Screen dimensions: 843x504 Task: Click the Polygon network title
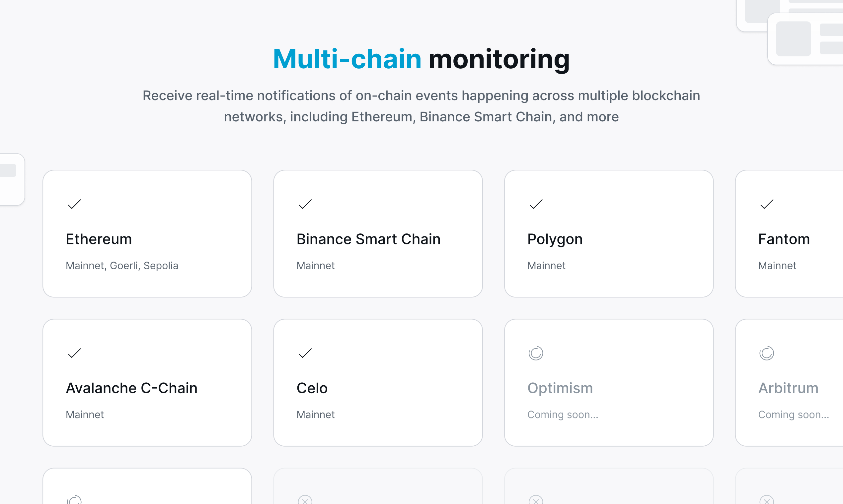(x=555, y=240)
